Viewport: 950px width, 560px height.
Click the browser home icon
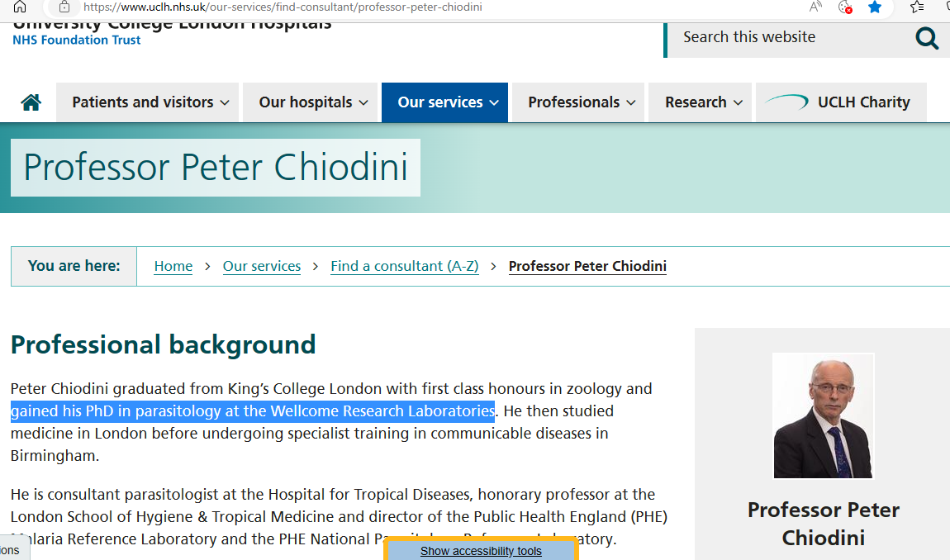coord(20,7)
